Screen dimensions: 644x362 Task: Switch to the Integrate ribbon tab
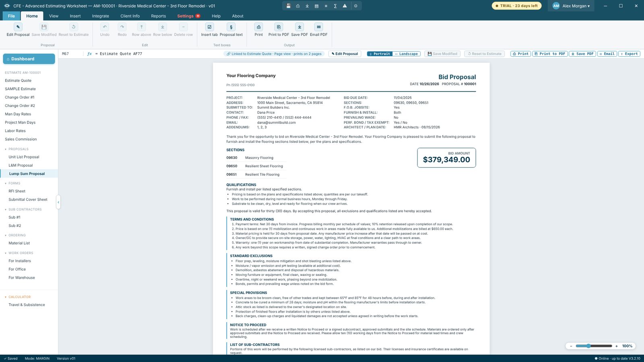click(100, 16)
